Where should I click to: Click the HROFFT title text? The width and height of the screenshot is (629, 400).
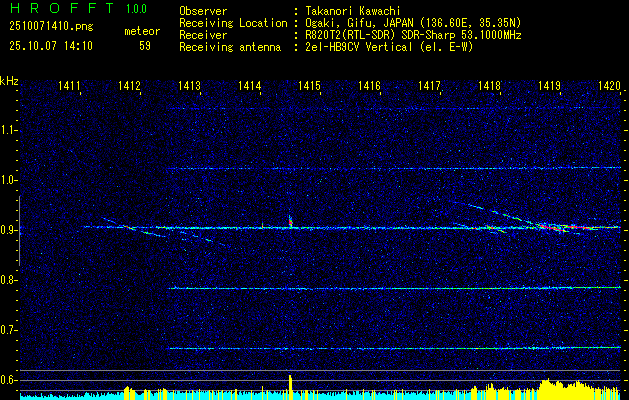click(61, 8)
